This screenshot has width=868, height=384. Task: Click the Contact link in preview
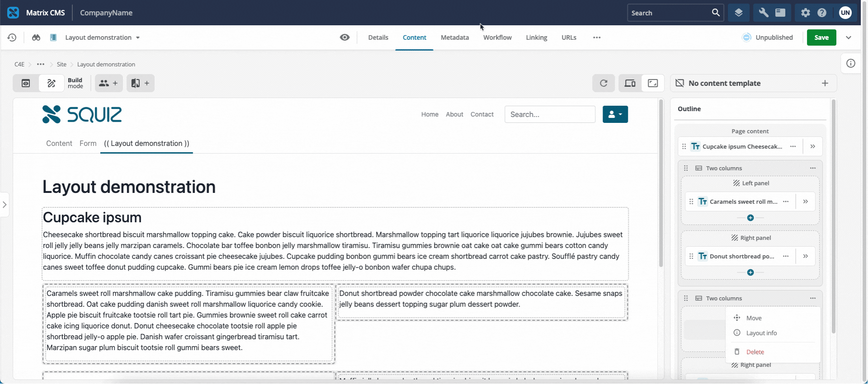[482, 114]
